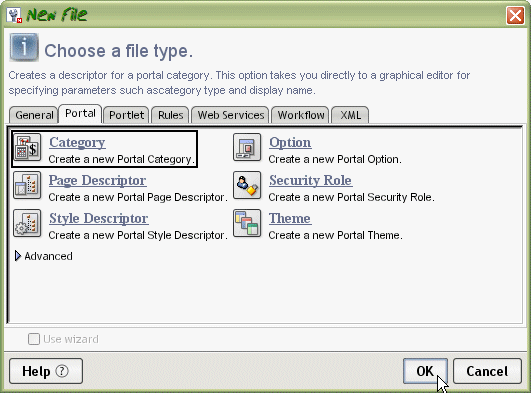This screenshot has width=531, height=393.
Task: Click 'Create a new Portal Category.' text
Action: 122,159
